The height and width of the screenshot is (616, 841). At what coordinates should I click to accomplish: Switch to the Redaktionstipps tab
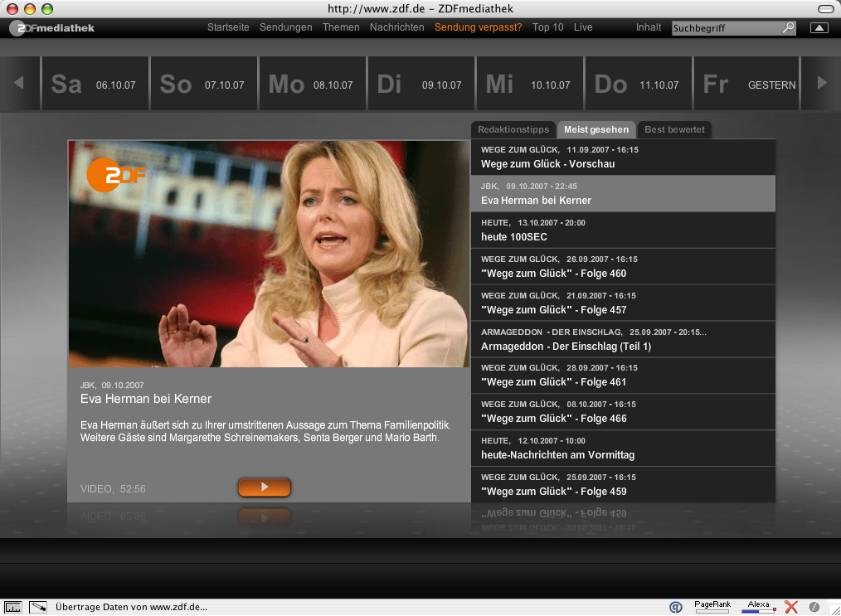click(513, 129)
